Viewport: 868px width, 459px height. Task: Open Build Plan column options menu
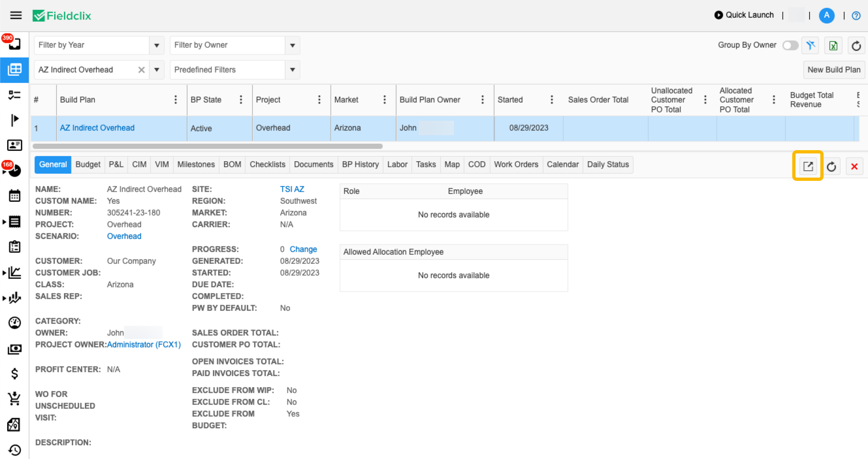176,100
